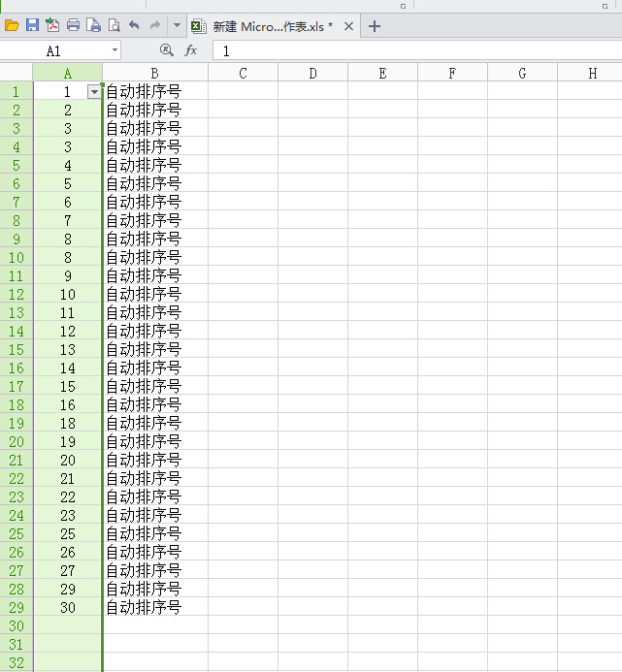
Task: Select row header 4
Action: click(x=16, y=147)
